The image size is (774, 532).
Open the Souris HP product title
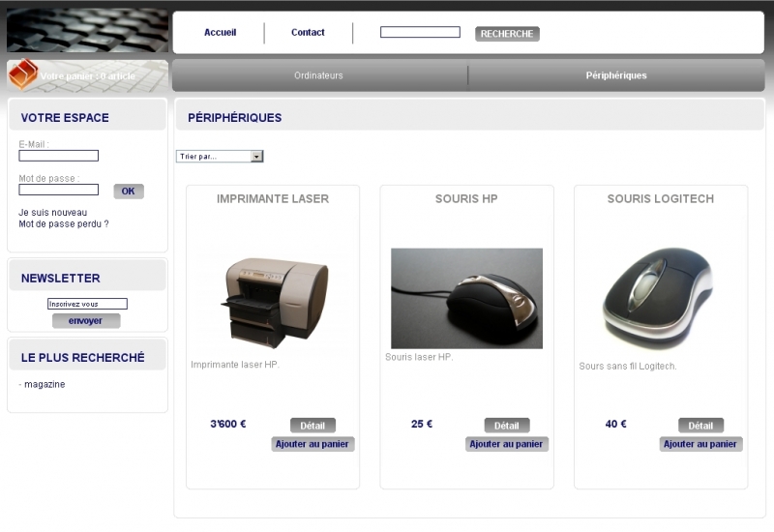point(466,199)
